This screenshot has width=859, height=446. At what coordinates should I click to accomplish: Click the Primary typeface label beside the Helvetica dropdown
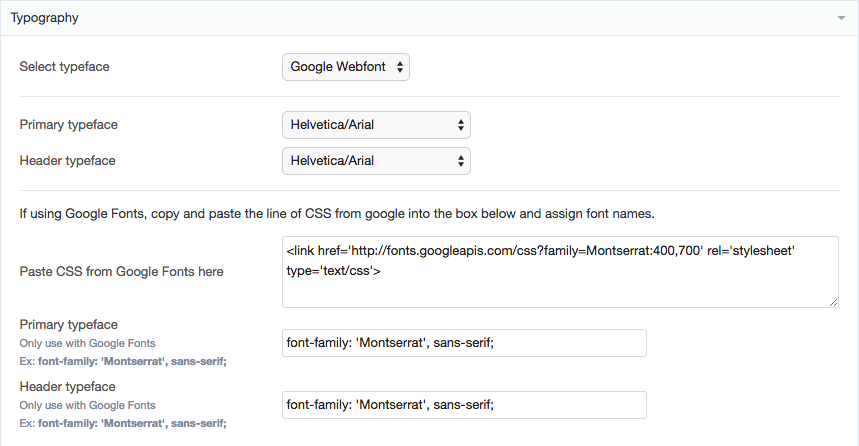(69, 125)
